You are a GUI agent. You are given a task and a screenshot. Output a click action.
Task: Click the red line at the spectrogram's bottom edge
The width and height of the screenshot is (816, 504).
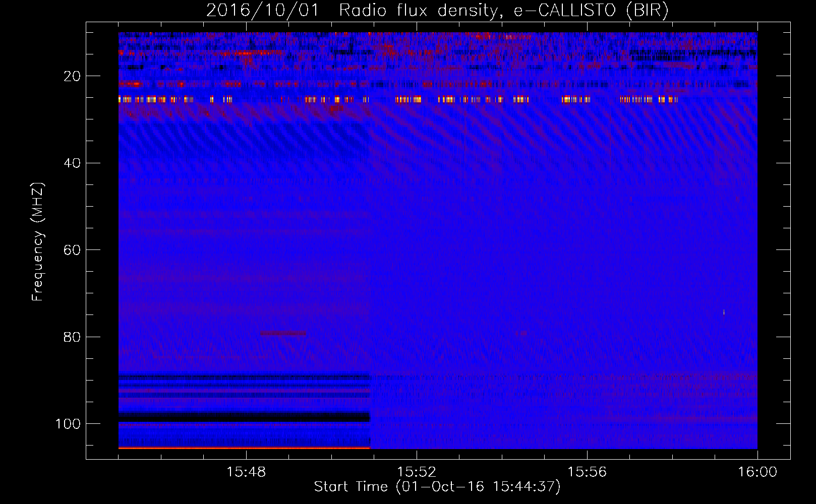244,448
